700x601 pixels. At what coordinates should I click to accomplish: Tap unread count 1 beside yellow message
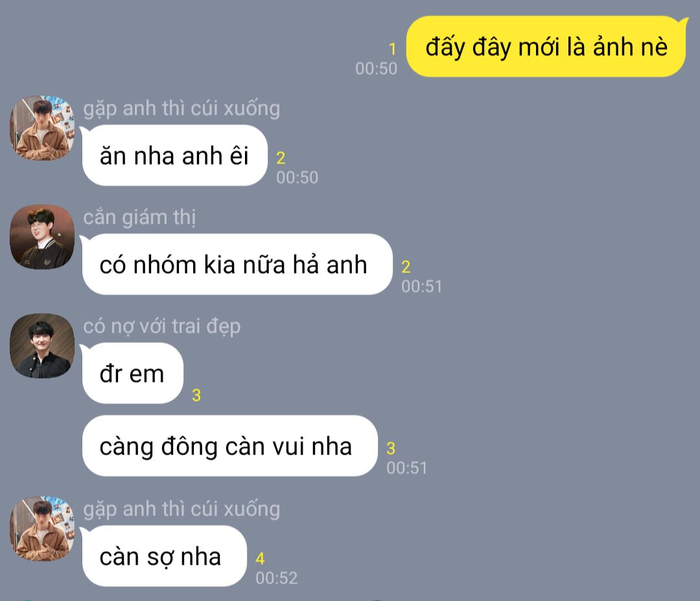click(392, 49)
